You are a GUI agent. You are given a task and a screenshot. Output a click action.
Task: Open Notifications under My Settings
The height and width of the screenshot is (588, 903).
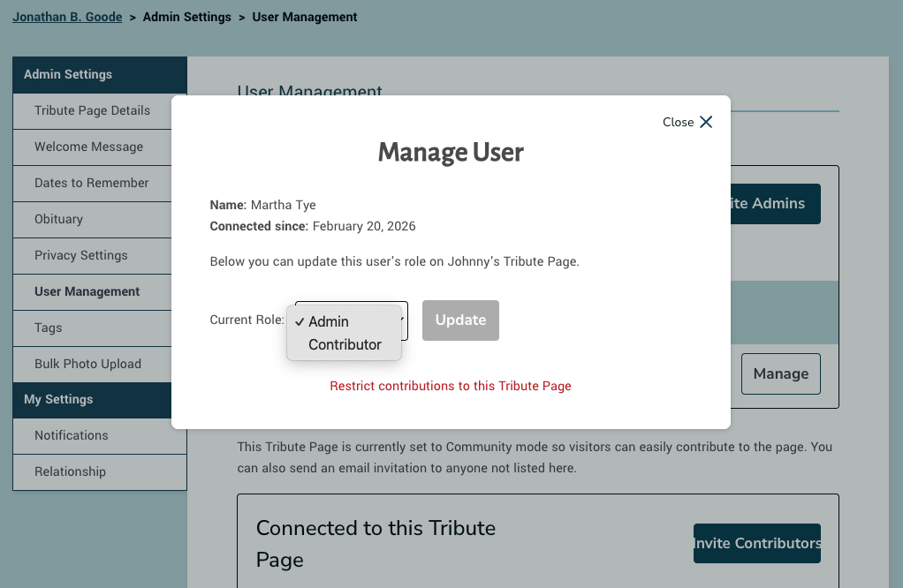(x=100, y=436)
